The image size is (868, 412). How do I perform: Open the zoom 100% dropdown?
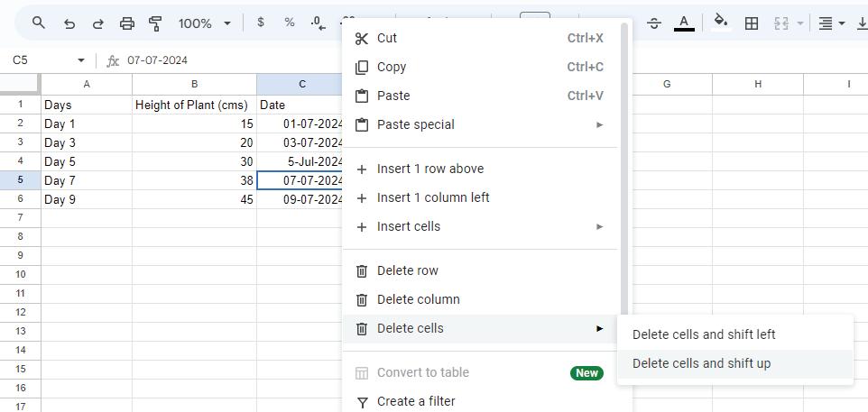[x=205, y=23]
